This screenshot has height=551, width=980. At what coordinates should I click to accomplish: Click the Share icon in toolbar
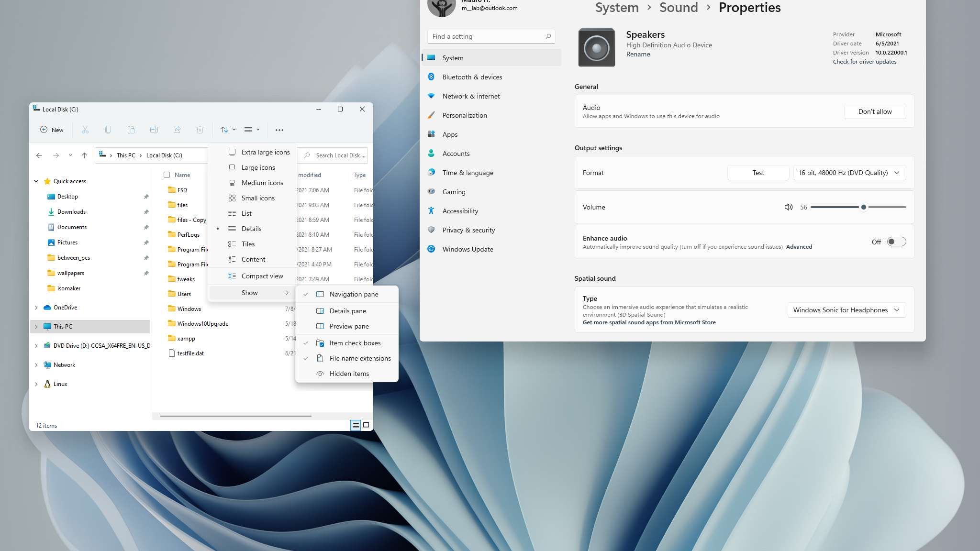(177, 130)
